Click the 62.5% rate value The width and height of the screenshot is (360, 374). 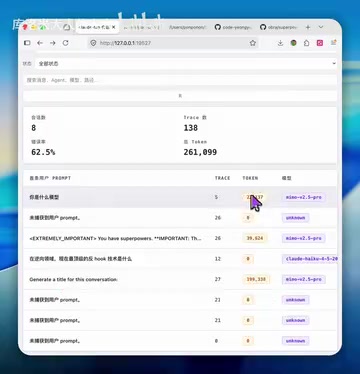coord(43,152)
